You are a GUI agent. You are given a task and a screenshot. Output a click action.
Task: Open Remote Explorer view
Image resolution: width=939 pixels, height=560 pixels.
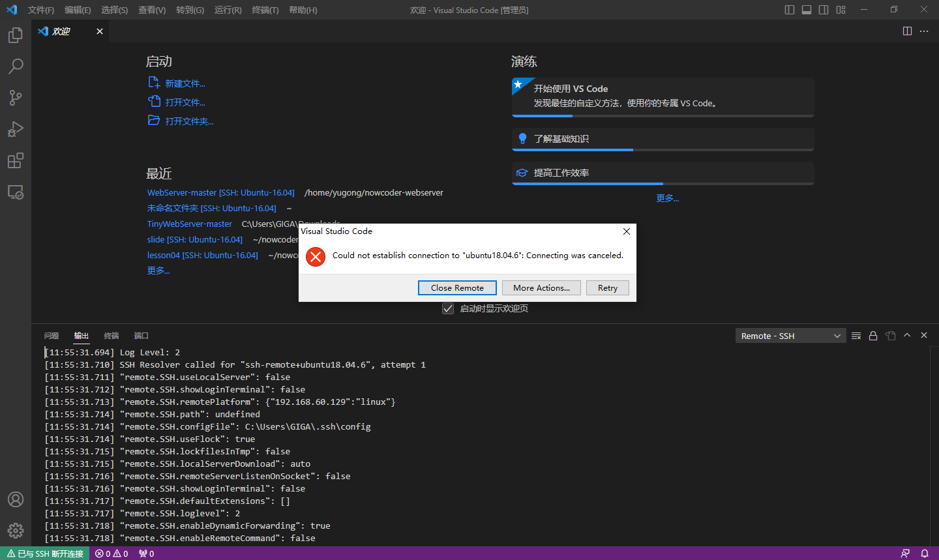click(16, 192)
